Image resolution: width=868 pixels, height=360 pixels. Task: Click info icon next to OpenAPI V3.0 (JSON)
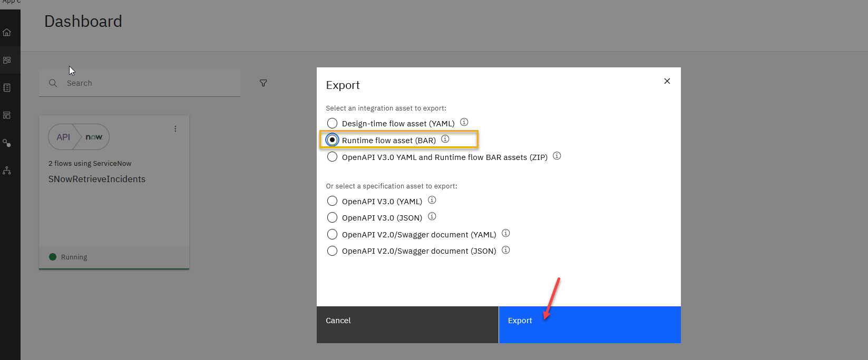[432, 217]
